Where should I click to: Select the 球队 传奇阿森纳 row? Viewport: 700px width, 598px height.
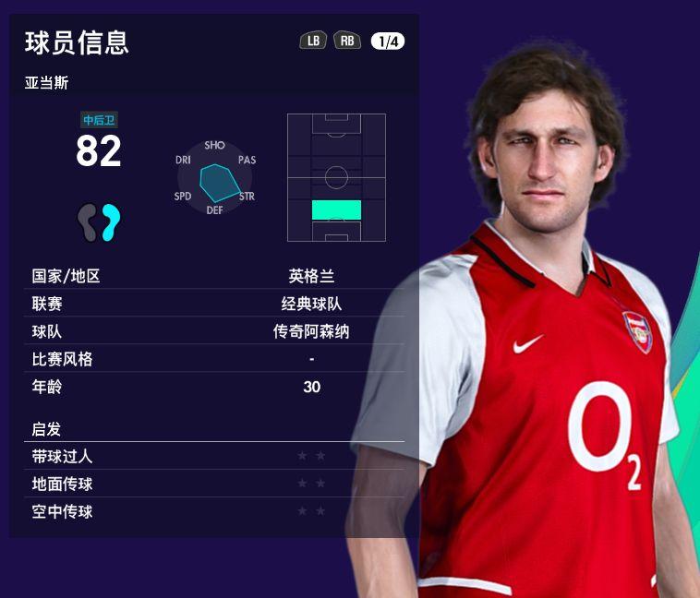214,331
